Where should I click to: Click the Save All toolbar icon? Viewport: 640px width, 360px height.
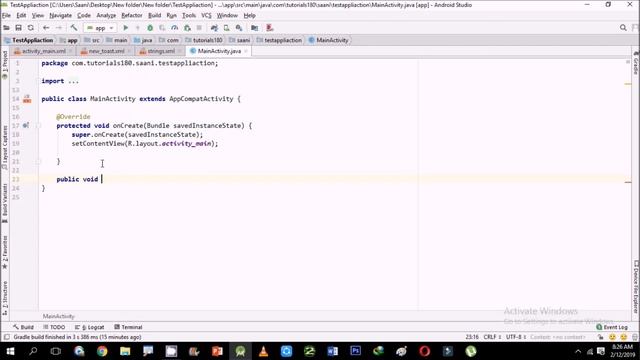18,28
